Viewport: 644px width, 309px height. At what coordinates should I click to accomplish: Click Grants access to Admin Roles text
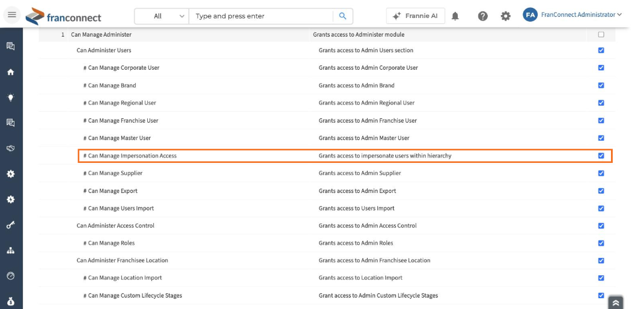356,243
